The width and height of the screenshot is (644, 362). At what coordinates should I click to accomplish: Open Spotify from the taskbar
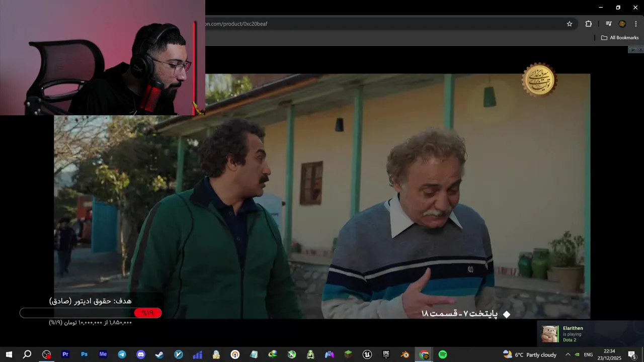point(443,354)
